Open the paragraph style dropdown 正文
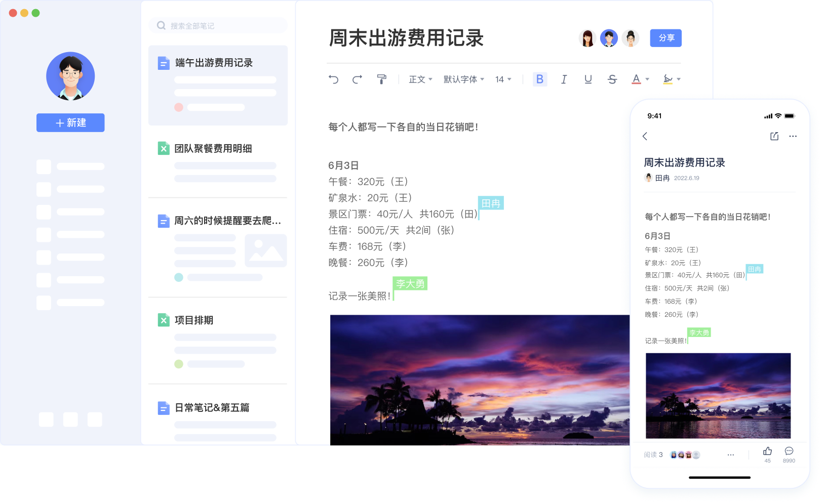 [419, 79]
